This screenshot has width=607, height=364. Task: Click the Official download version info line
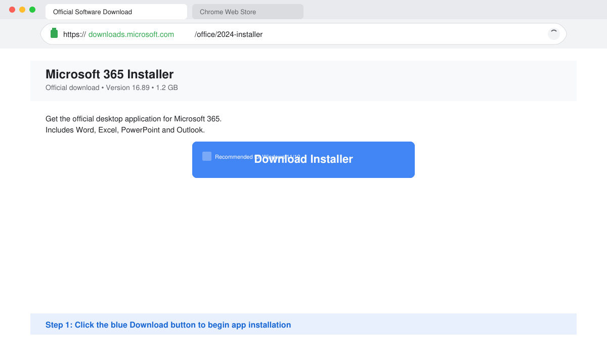coord(112,87)
